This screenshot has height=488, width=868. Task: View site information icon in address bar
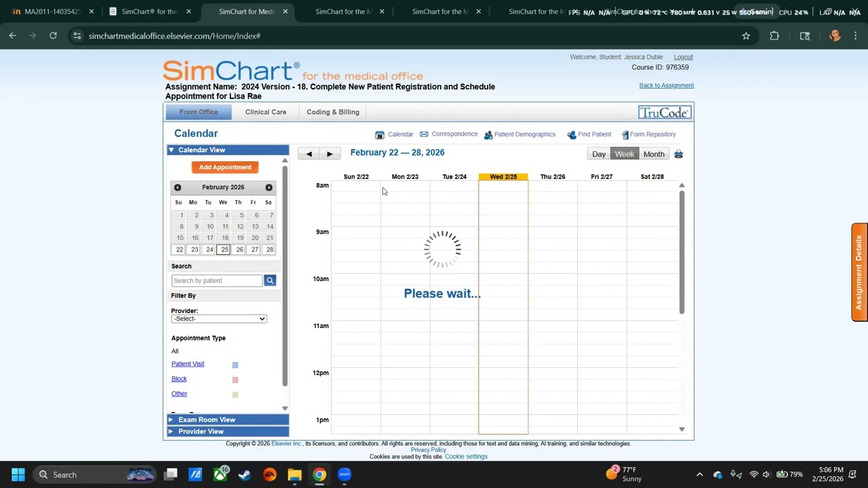pos(77,36)
